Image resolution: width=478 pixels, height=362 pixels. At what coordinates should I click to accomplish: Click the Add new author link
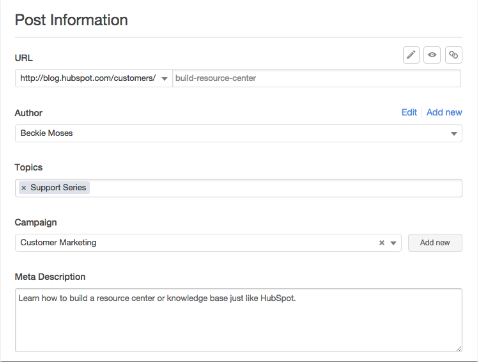444,112
